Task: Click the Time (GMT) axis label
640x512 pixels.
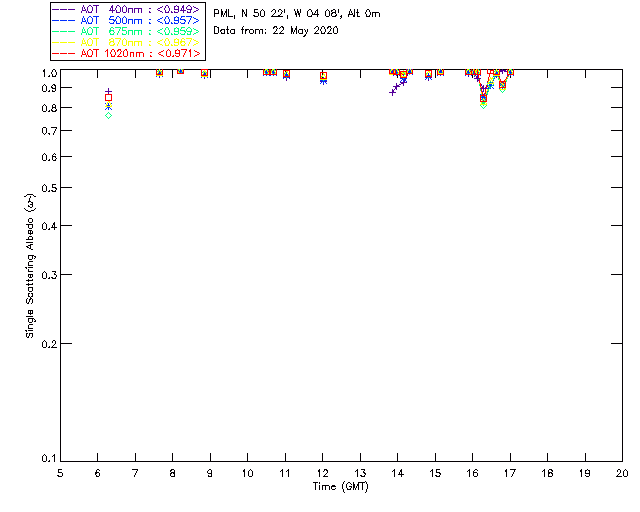Action: [x=340, y=487]
